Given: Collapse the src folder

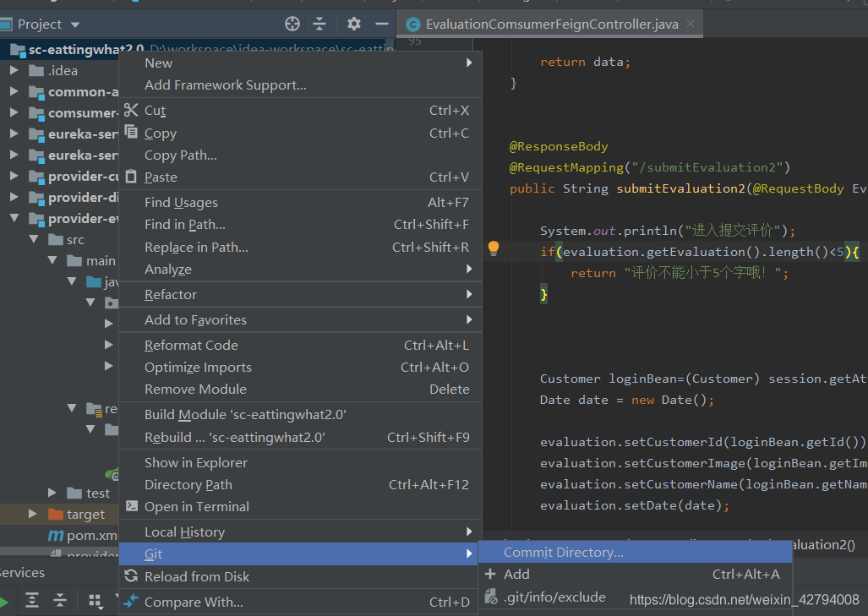Looking at the screenshot, I should pos(34,239).
